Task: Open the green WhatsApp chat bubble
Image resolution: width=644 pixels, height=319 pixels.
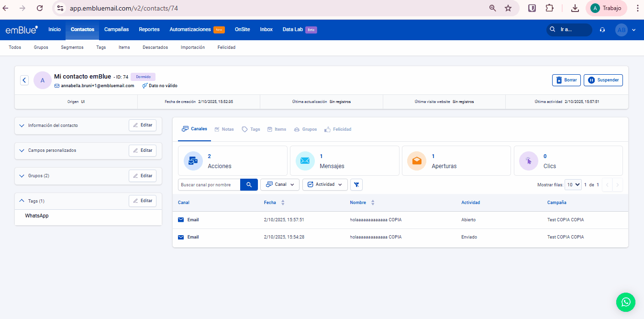Action: point(625,302)
